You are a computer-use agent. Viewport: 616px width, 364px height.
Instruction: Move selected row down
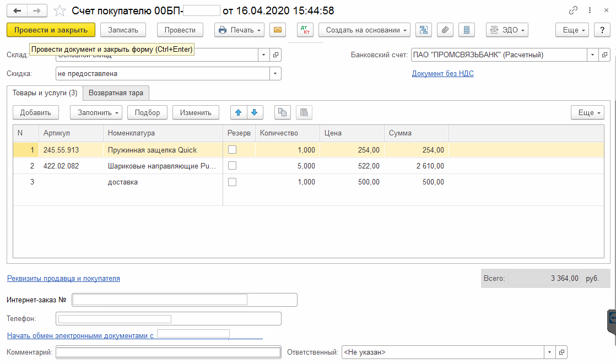(x=255, y=113)
